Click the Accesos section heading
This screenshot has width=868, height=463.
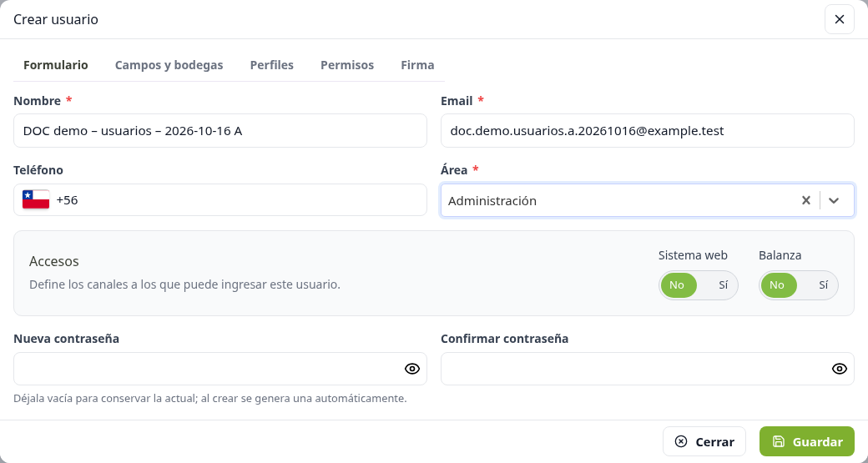click(x=54, y=261)
